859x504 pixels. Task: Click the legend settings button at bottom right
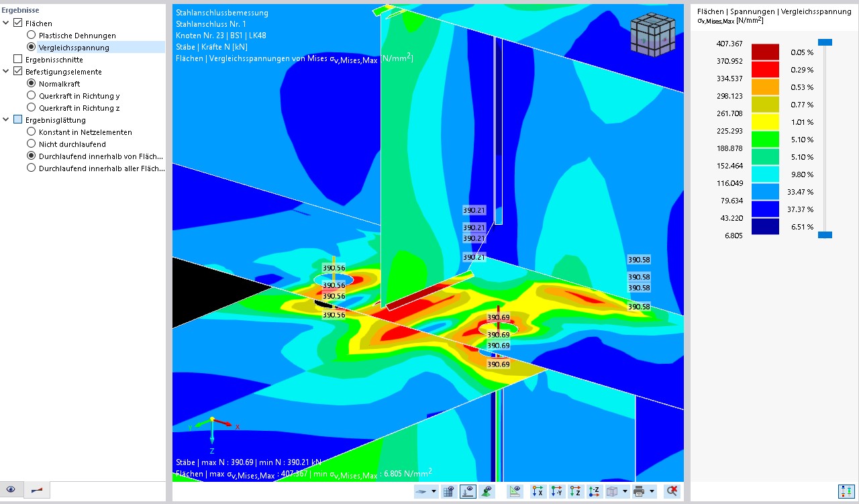(x=844, y=491)
